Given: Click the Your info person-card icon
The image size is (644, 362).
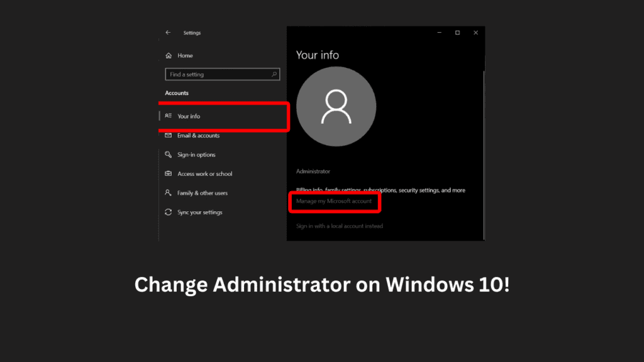Looking at the screenshot, I should tap(169, 116).
